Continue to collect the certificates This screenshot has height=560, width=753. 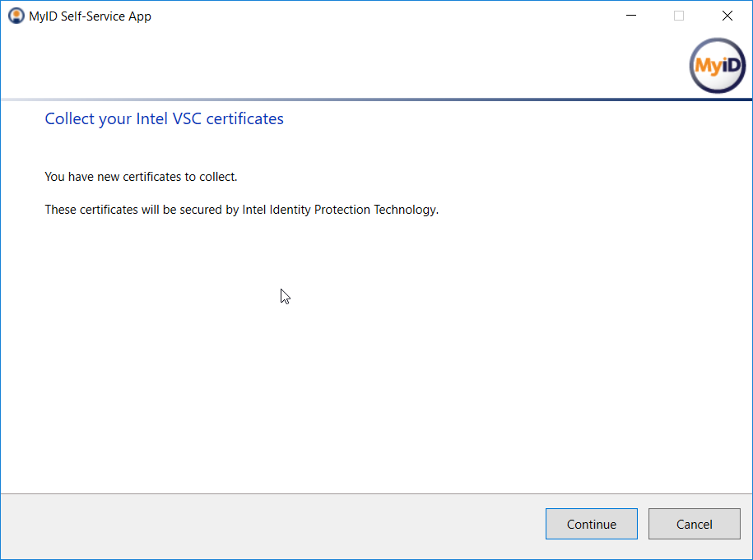point(591,524)
